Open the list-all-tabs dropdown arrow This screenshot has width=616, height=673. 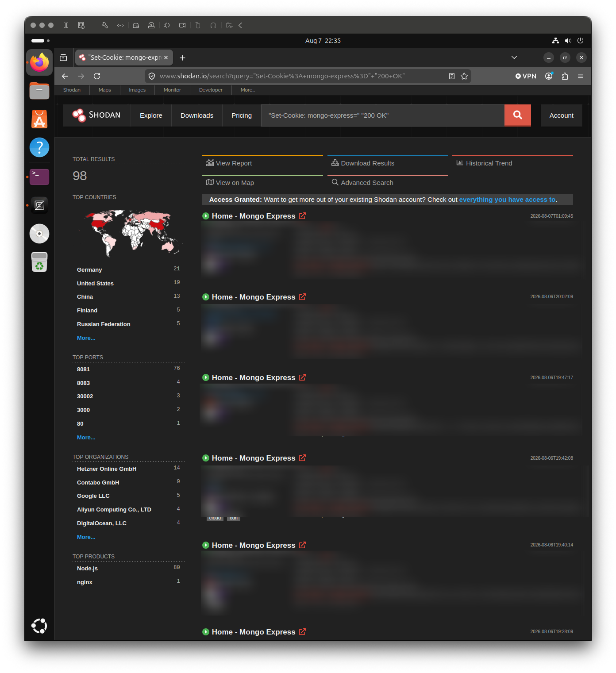pos(514,58)
